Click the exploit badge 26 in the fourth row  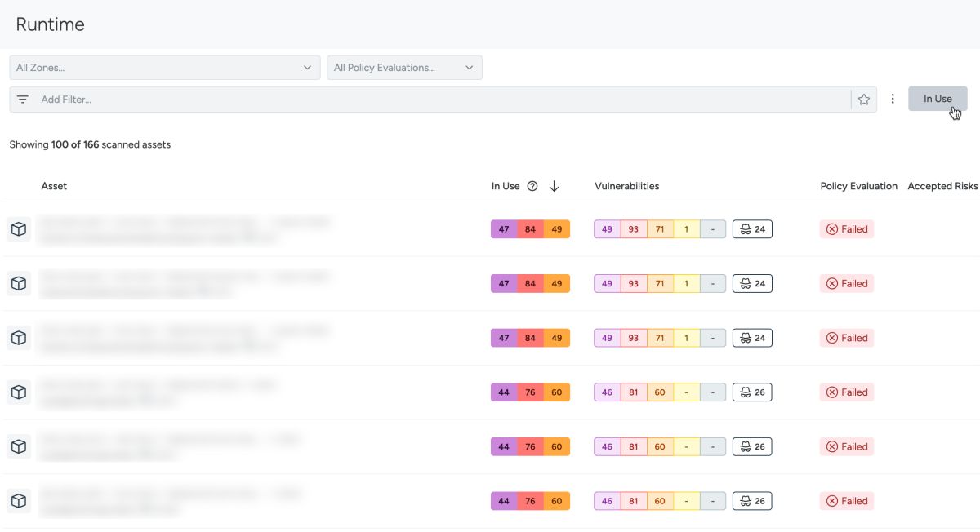(752, 392)
